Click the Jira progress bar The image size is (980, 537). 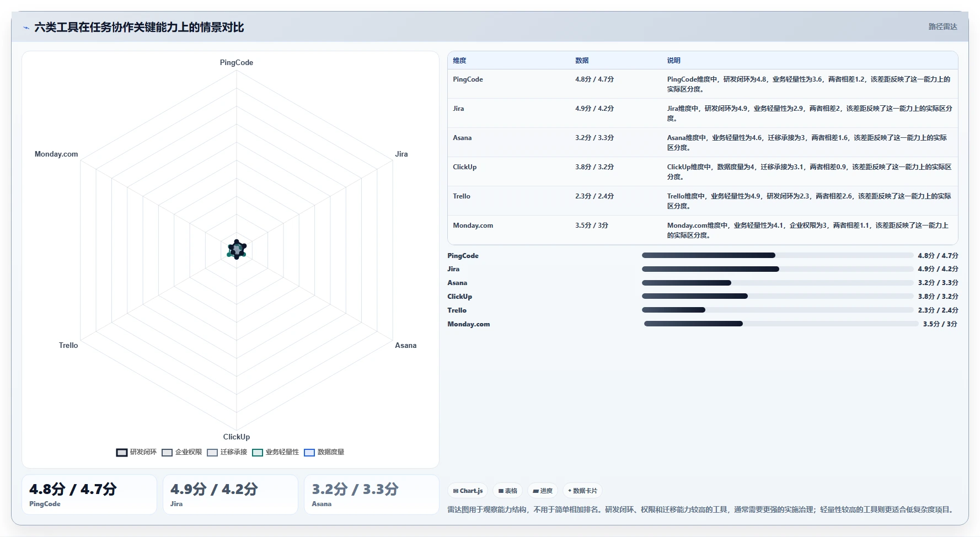pyautogui.click(x=778, y=269)
